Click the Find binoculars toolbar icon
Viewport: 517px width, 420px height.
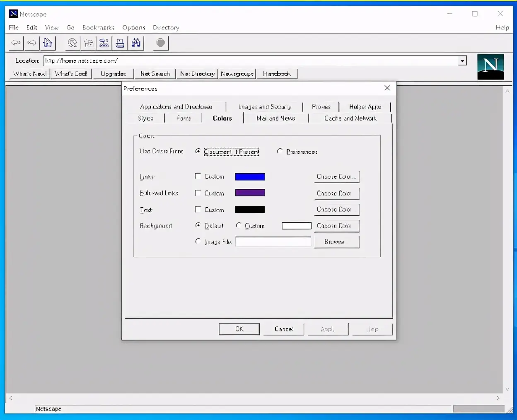136,43
